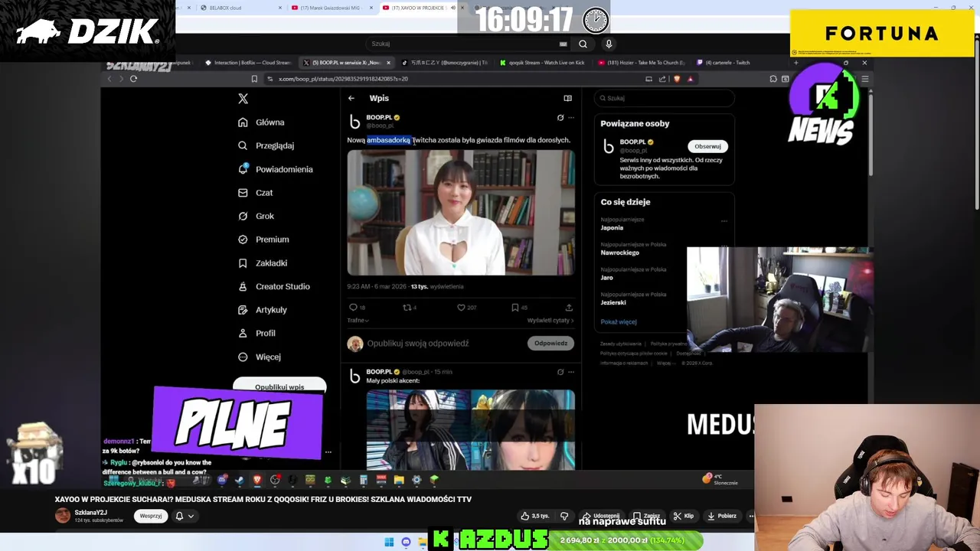
Task: Open Czat messages
Action: pos(255,193)
